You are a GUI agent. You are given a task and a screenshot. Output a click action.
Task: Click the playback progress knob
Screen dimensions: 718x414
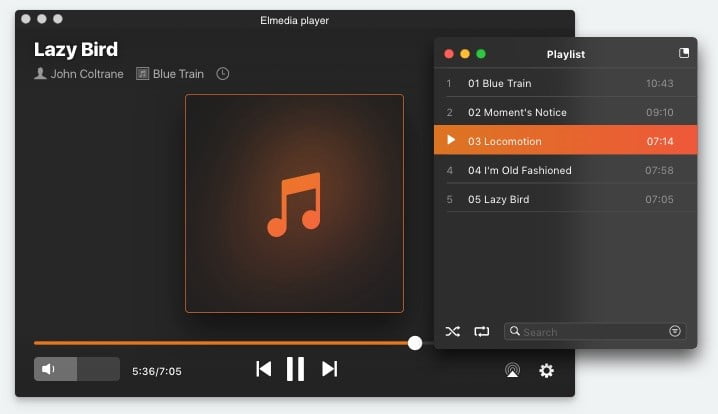[x=415, y=343]
